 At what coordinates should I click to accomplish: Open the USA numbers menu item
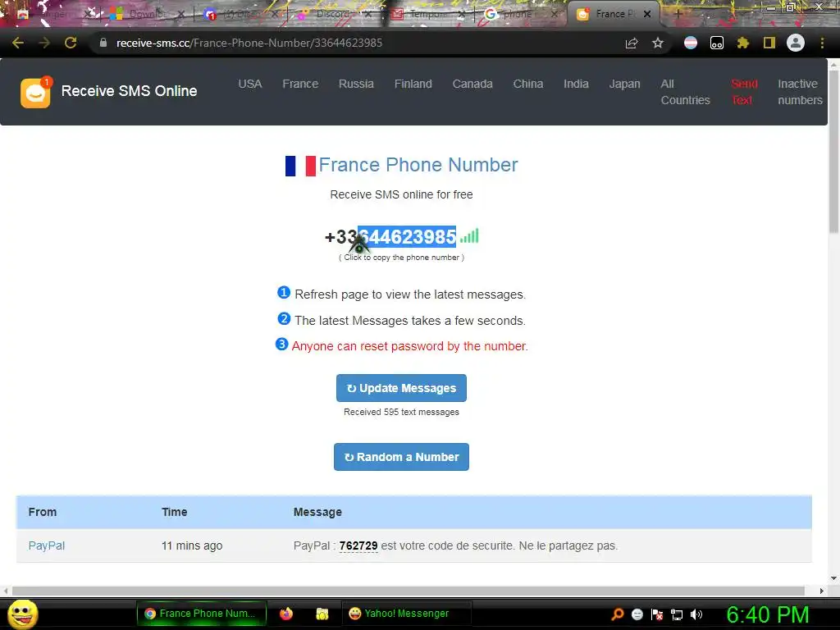[x=249, y=84]
